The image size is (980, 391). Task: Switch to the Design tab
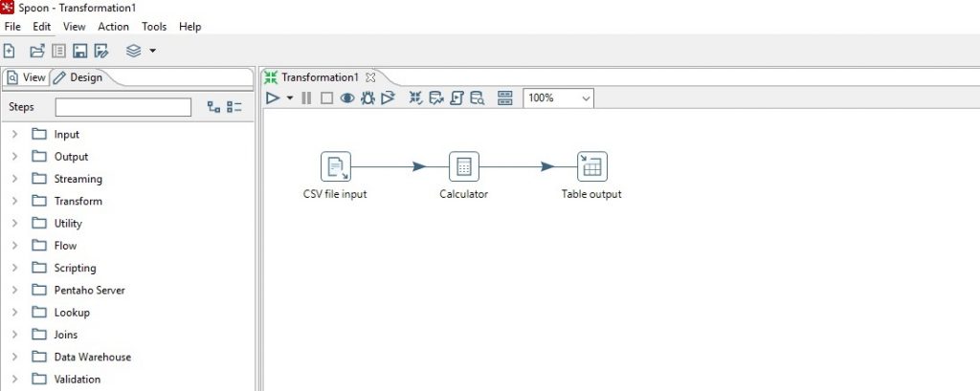78,77
